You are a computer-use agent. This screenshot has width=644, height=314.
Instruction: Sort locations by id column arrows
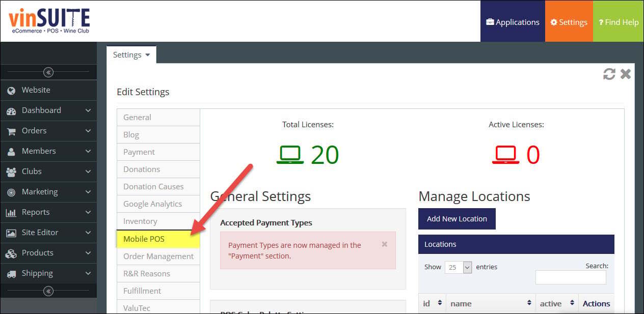440,303
